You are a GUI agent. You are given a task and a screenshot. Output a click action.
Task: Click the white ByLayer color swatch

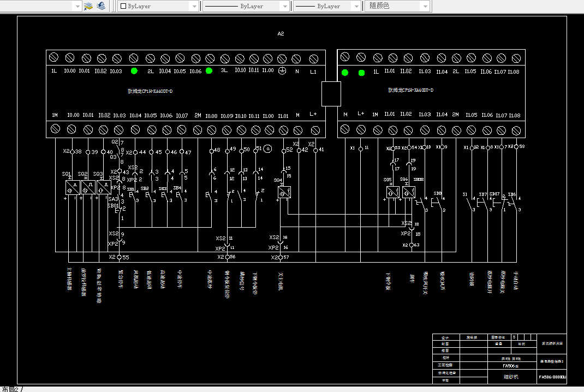(123, 6)
